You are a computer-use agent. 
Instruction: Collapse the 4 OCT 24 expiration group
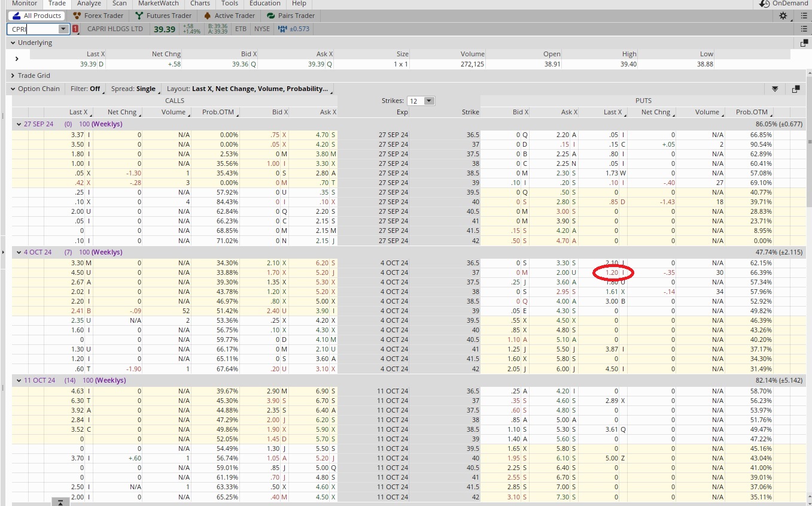(x=19, y=252)
